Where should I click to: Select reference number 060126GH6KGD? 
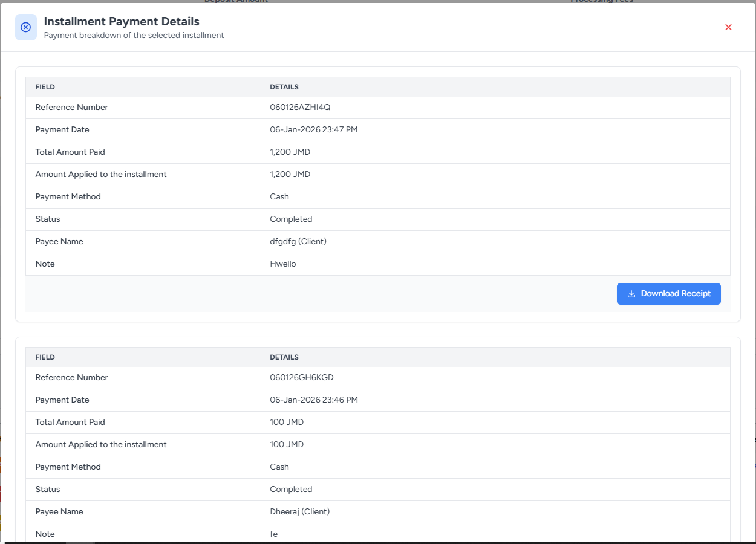point(301,378)
